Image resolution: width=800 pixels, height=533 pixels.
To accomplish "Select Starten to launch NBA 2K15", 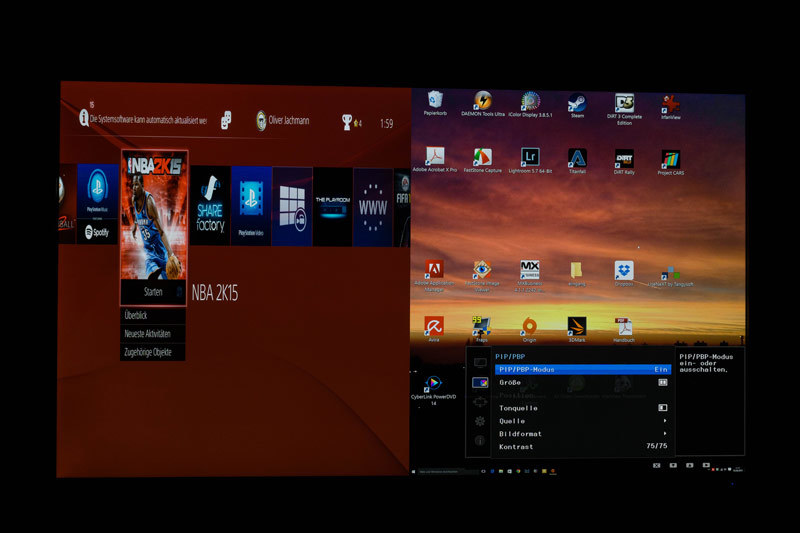I will (x=154, y=292).
